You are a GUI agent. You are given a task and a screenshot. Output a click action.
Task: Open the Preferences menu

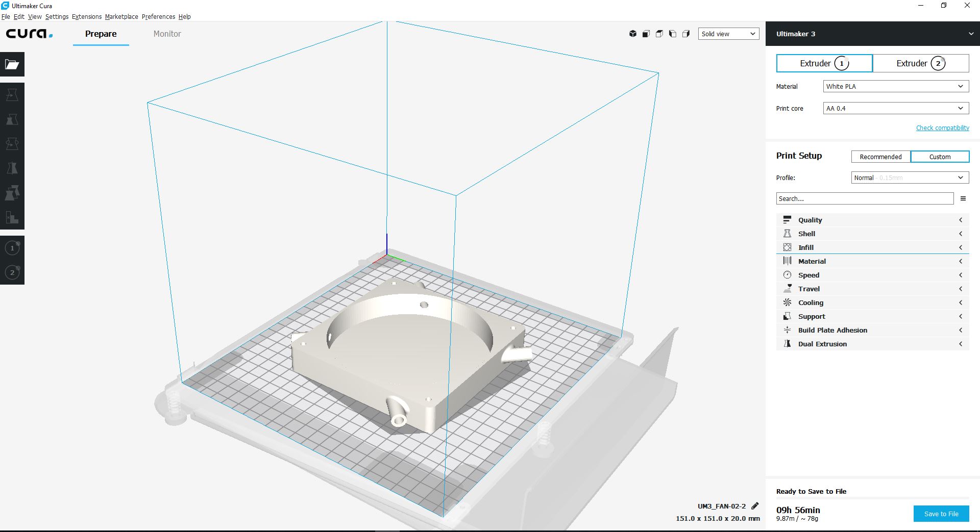point(158,16)
